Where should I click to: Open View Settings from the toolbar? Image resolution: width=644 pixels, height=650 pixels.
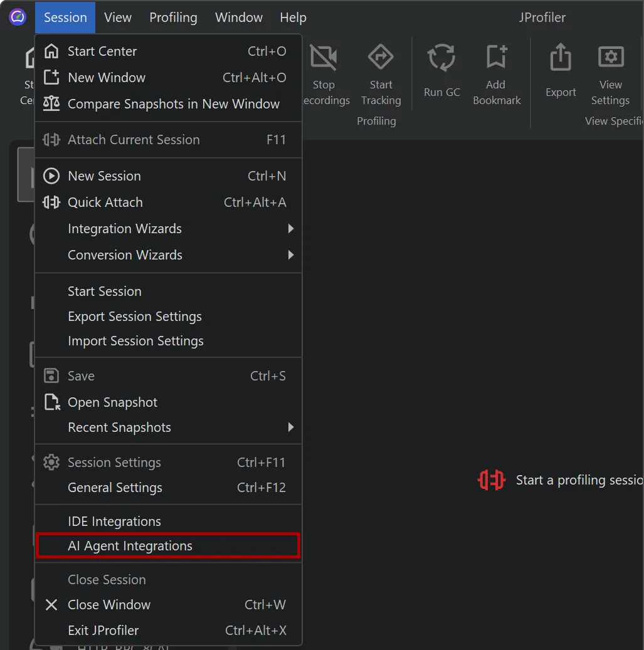(x=610, y=56)
